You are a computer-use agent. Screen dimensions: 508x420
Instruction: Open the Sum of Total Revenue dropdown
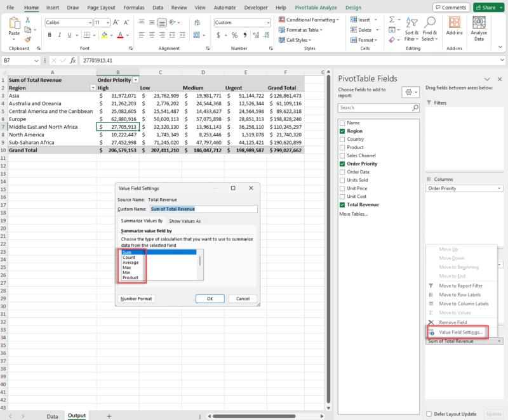coord(499,341)
